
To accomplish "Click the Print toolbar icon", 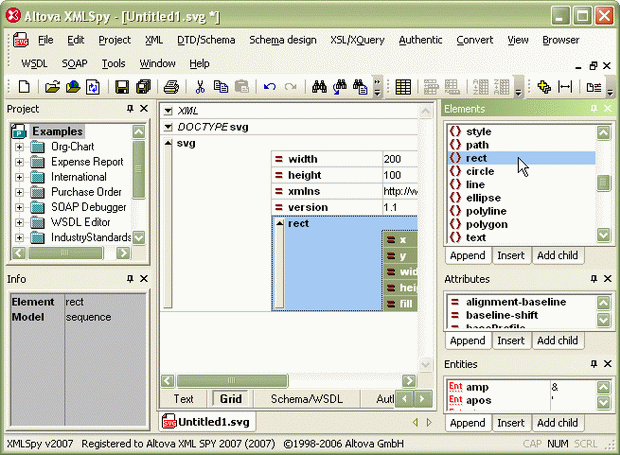I will point(171,87).
